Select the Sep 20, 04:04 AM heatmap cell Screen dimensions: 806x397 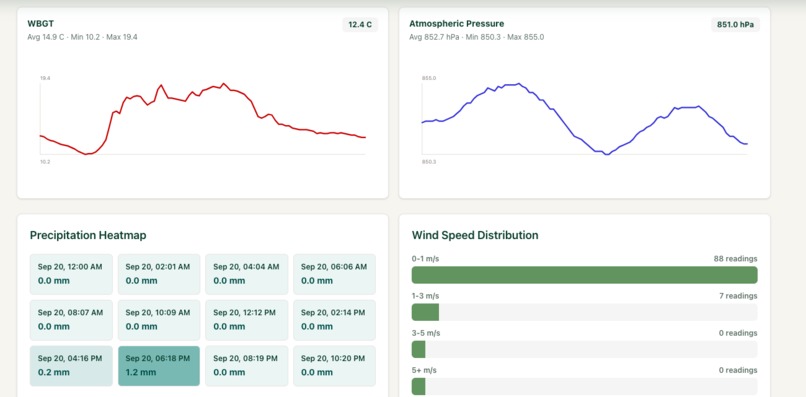(x=247, y=274)
